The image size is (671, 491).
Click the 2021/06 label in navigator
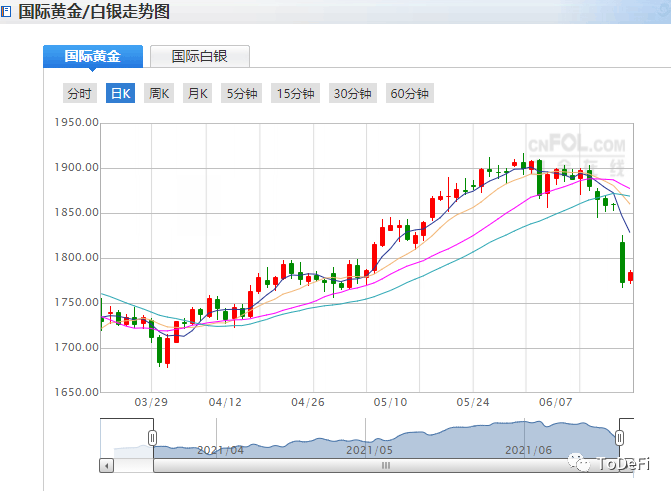coord(528,450)
